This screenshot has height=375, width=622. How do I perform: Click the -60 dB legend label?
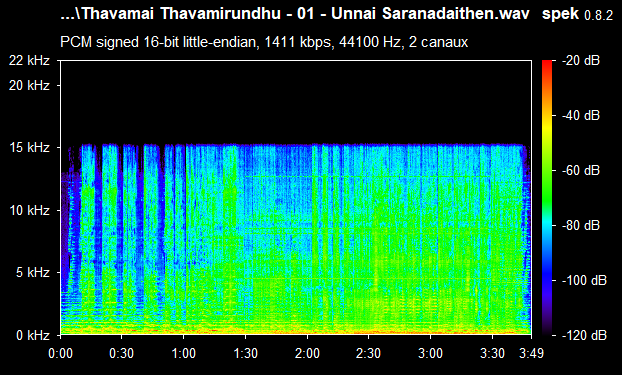click(581, 171)
